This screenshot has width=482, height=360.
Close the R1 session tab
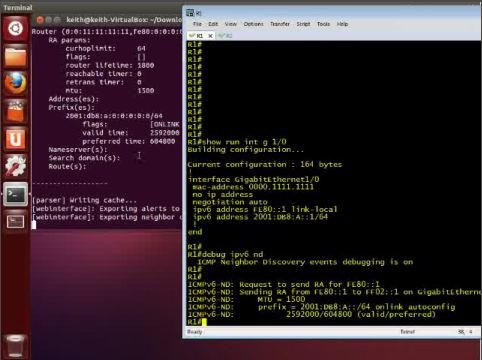pos(210,36)
